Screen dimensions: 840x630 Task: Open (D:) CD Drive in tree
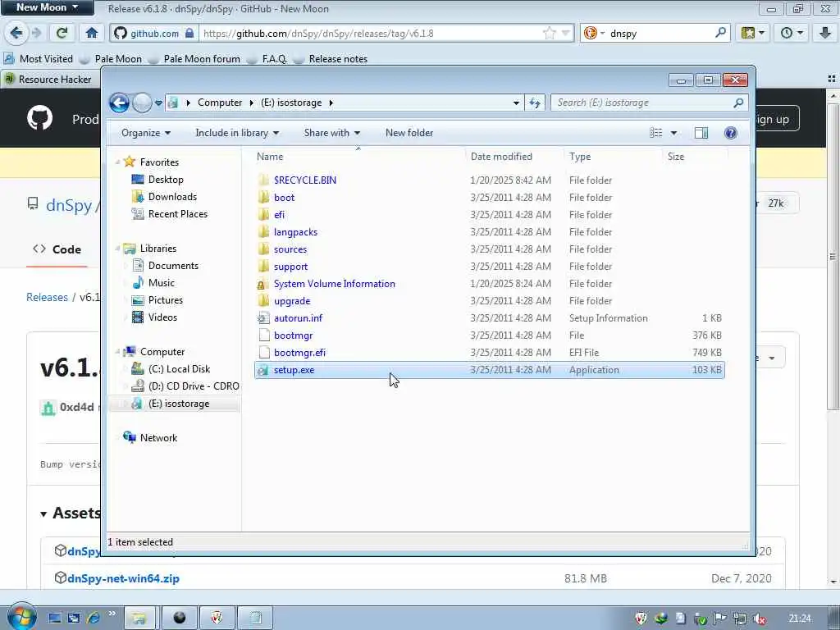[194, 386]
